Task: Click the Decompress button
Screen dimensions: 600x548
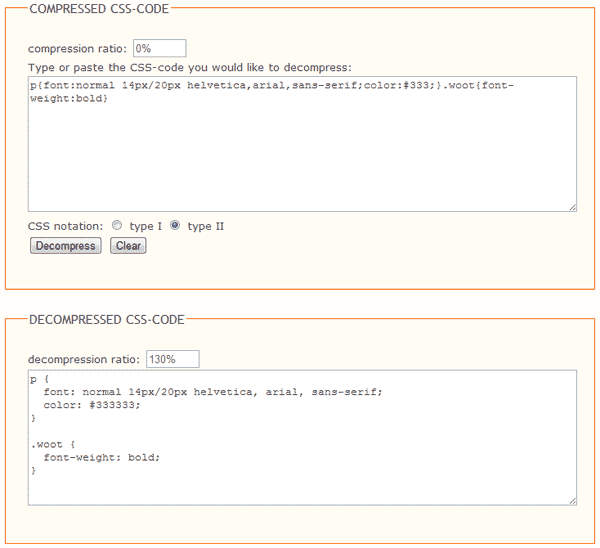Action: 65,246
